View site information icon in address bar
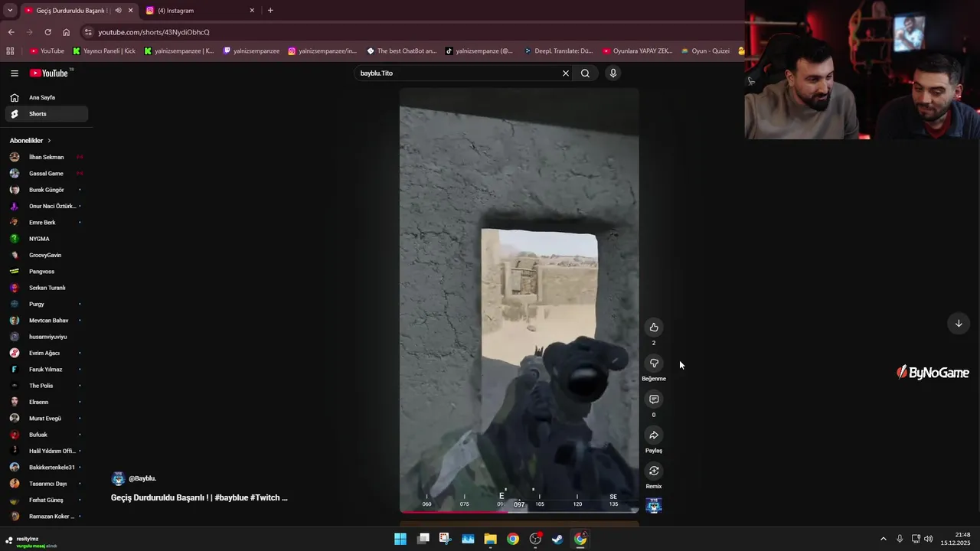 (x=89, y=32)
